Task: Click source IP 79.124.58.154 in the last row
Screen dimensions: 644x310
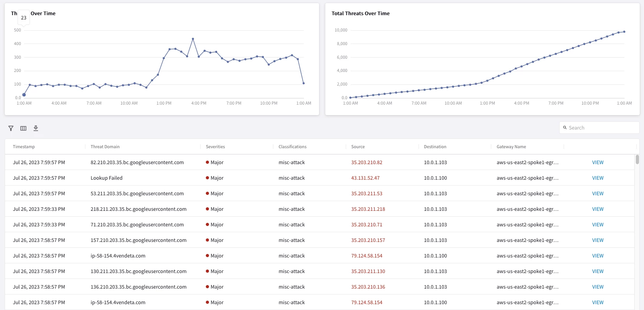Action: point(367,302)
